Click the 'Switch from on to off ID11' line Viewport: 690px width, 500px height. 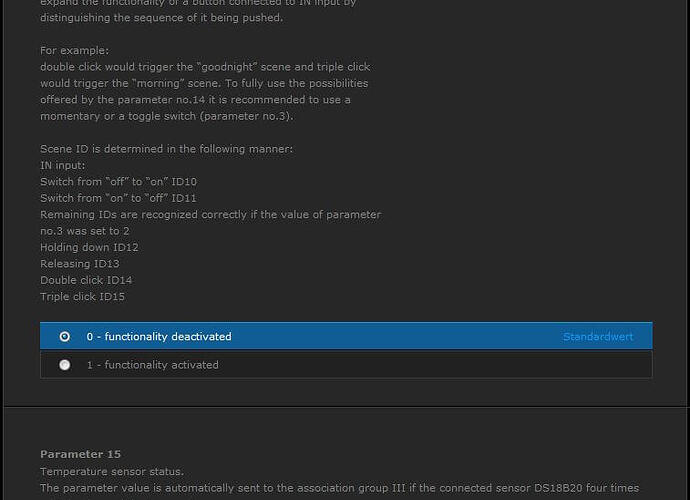click(118, 198)
